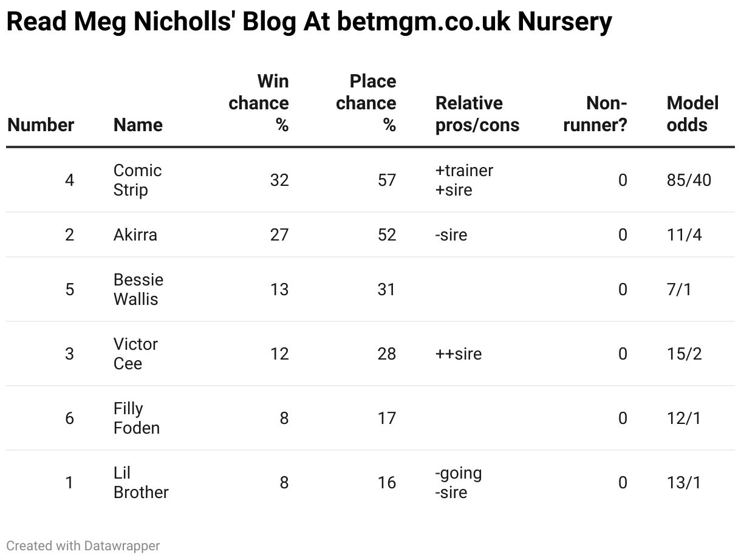Click the "-going -sire" pros/cons cell
Image resolution: width=741 pixels, height=560 pixels.
coord(459,482)
